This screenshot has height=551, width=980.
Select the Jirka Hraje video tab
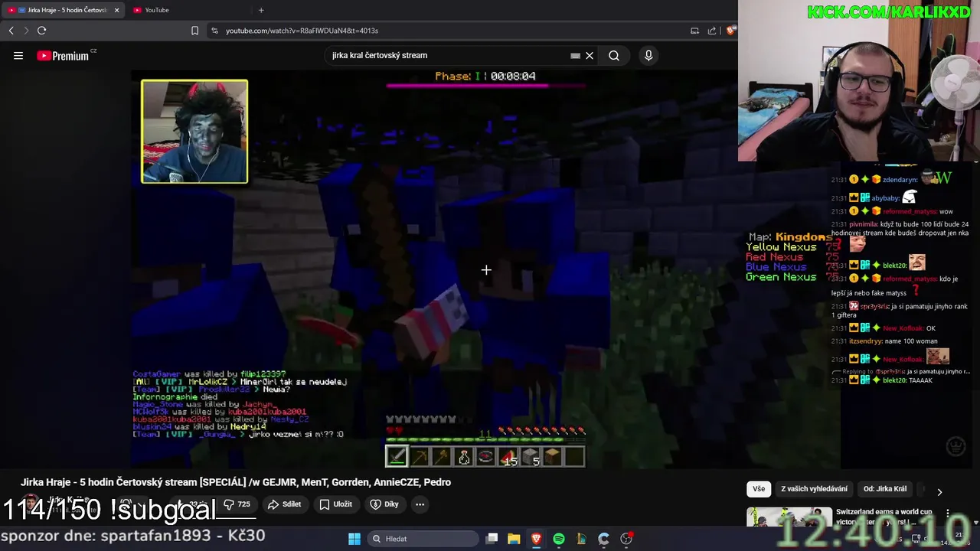[61, 10]
